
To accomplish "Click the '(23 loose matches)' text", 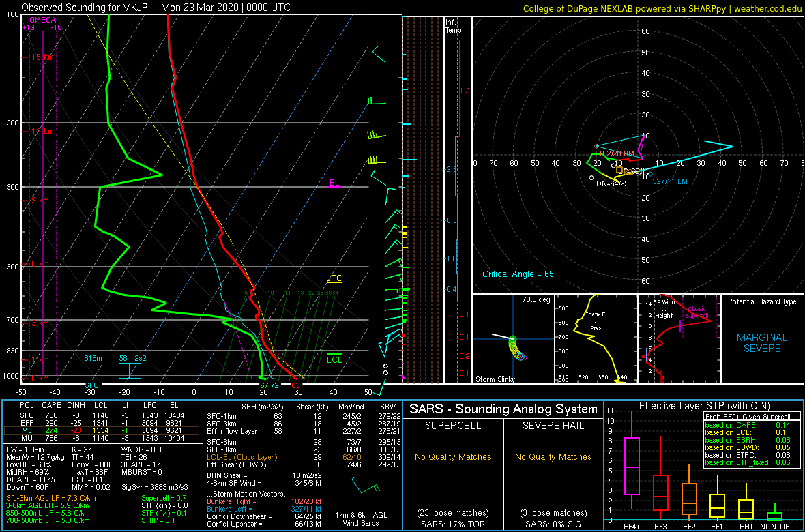I will coord(454,512).
